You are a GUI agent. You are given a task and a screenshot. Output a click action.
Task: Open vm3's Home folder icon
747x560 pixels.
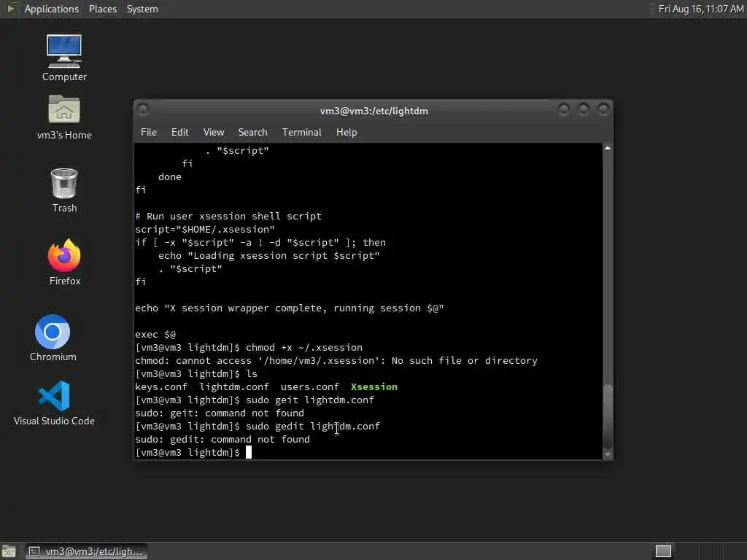pos(64,117)
